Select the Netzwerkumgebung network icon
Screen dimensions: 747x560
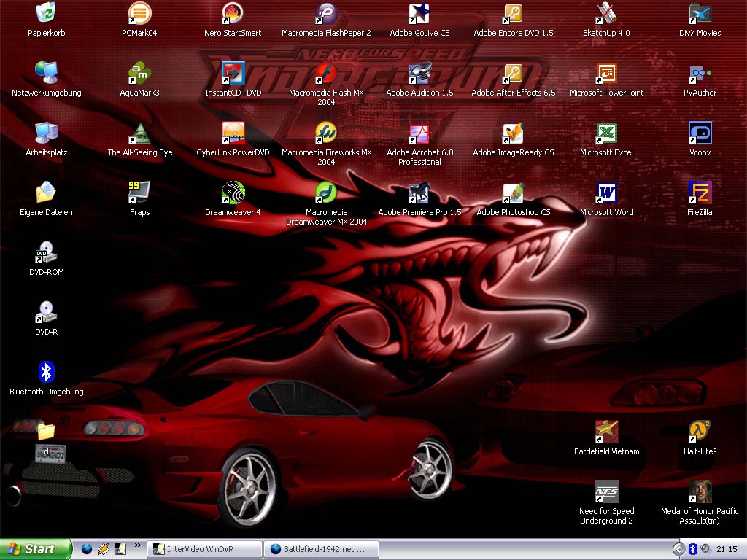[46, 74]
